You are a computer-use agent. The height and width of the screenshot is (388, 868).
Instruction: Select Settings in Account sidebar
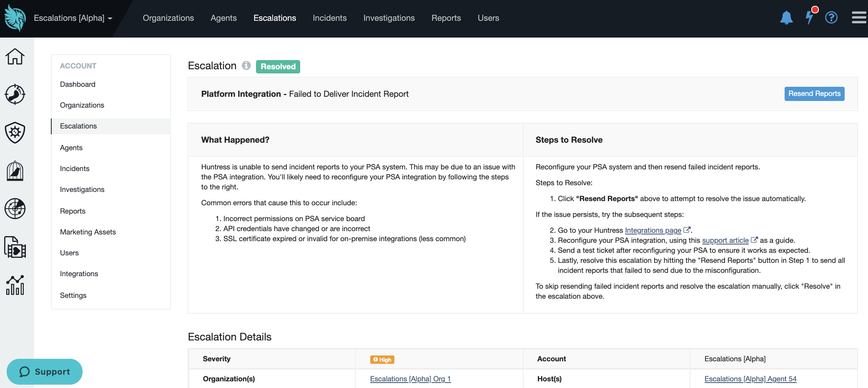(110, 295)
